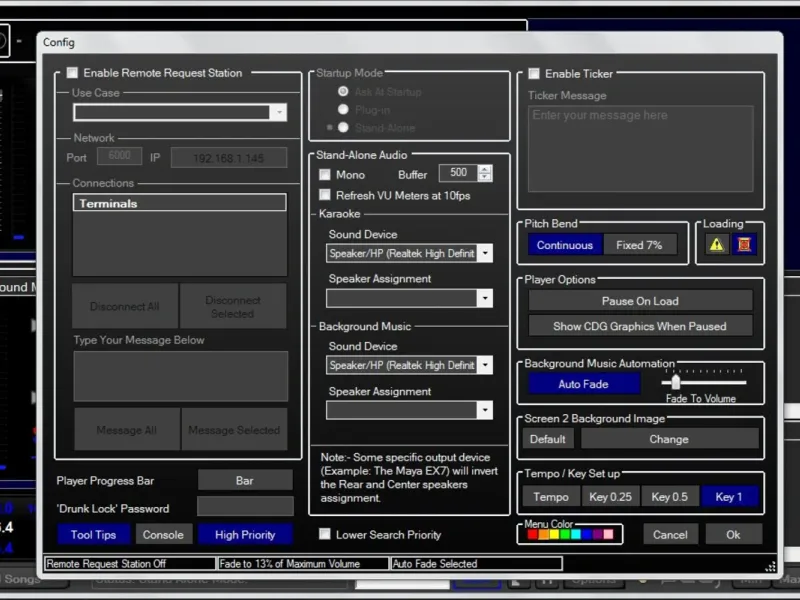The height and width of the screenshot is (600, 800).
Task: Adjust the Fade To Volume slider
Action: tap(676, 382)
